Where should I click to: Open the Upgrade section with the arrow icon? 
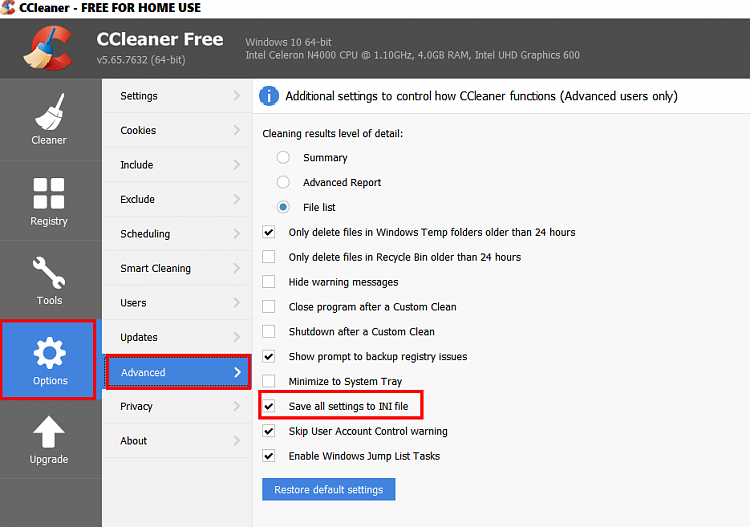(49, 439)
